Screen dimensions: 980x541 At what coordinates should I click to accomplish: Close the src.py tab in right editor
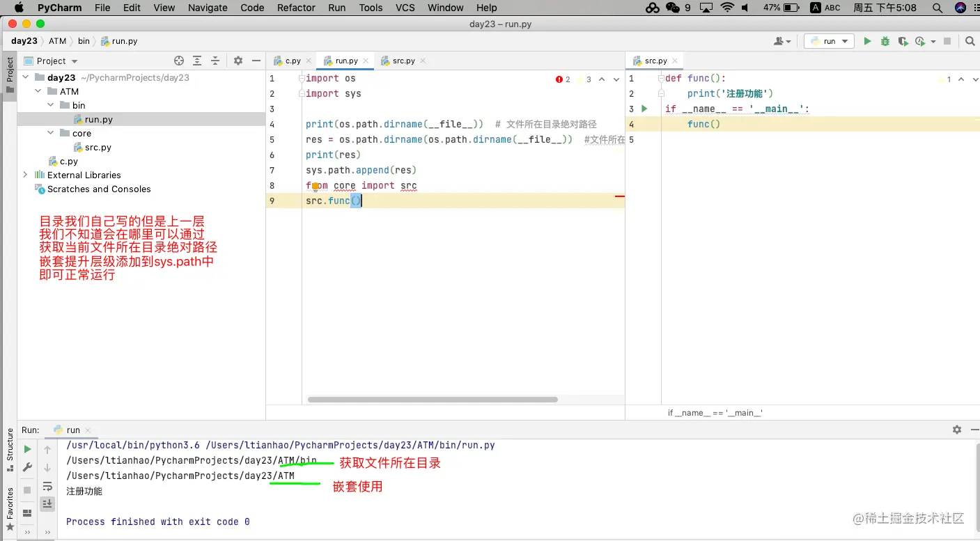tap(674, 61)
